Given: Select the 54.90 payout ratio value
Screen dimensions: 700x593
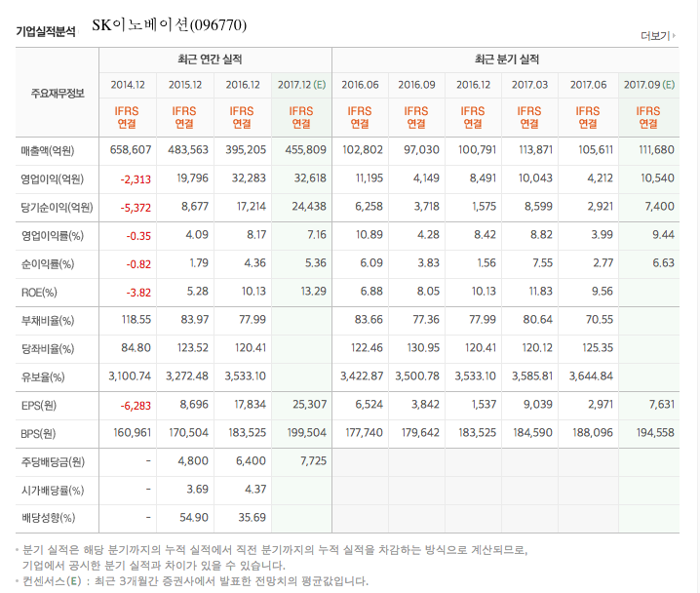Looking at the screenshot, I should coord(194,517).
